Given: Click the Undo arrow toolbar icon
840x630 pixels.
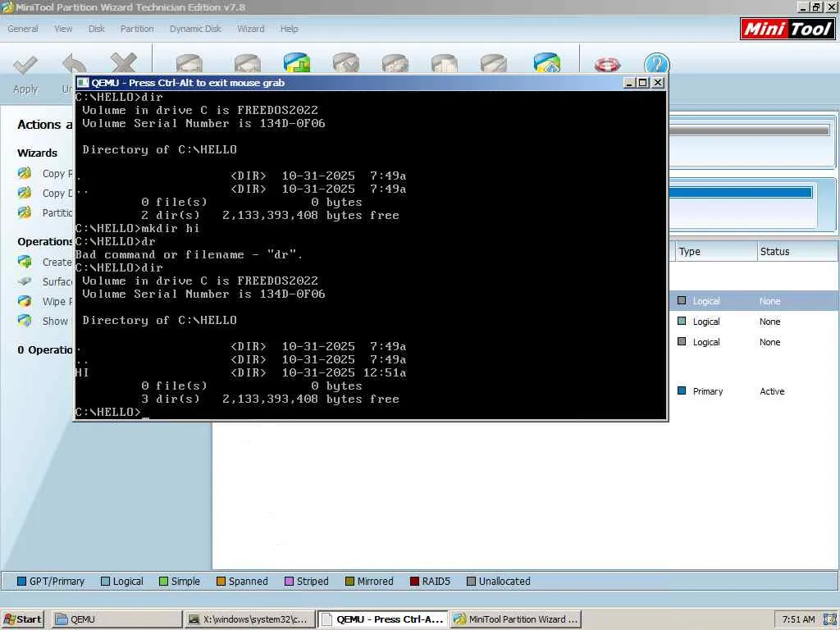Looking at the screenshot, I should (x=74, y=63).
